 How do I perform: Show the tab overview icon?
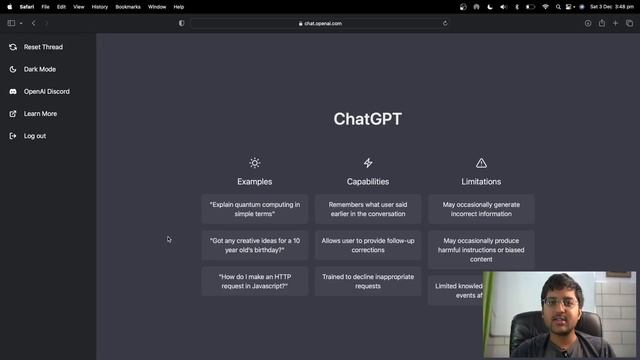pyautogui.click(x=629, y=23)
